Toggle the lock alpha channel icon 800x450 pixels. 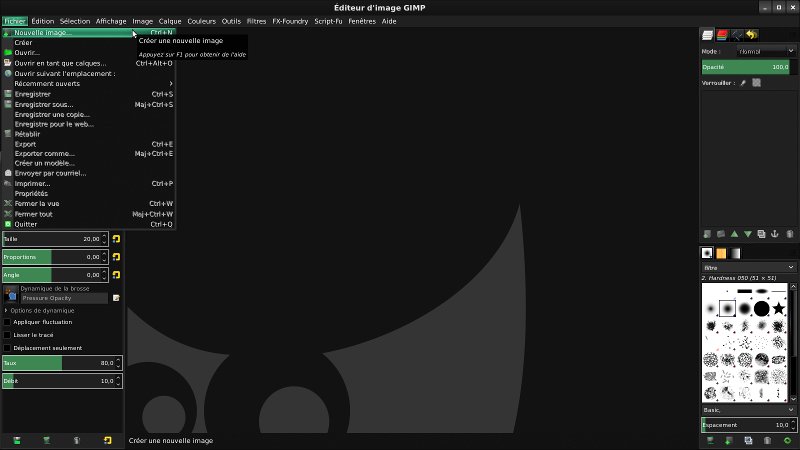click(756, 83)
